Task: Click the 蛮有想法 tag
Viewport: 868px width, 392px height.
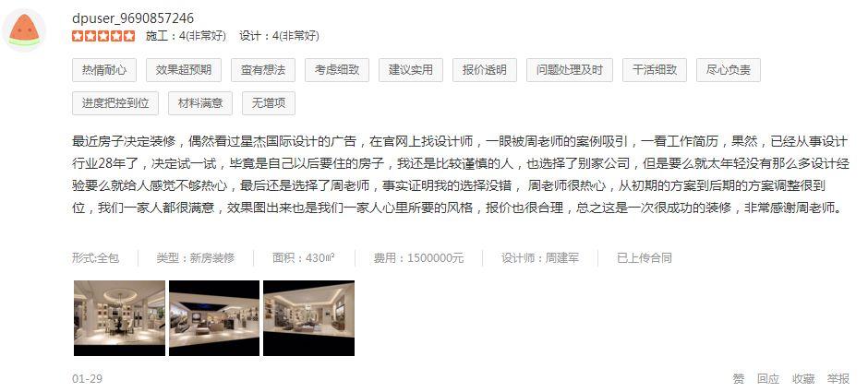Action: [263, 70]
